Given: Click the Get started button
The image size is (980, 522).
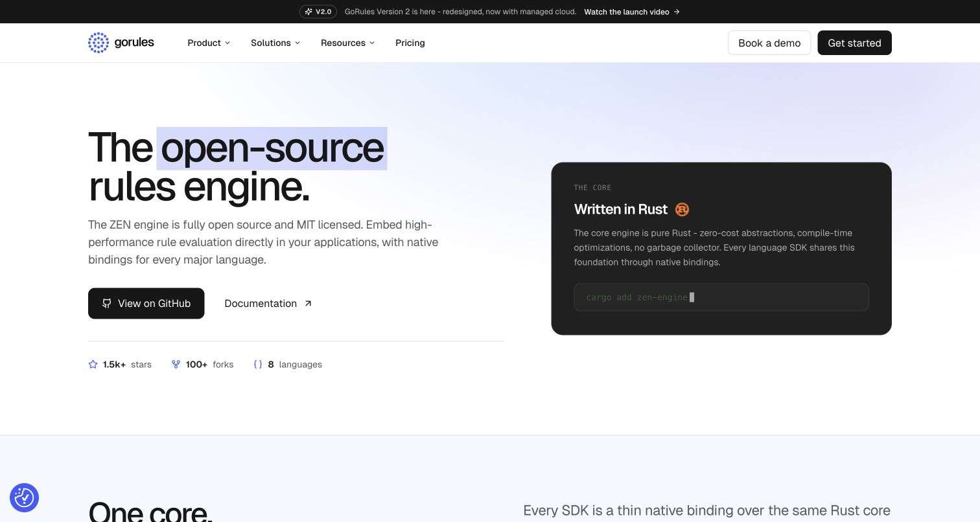Looking at the screenshot, I should tap(854, 43).
